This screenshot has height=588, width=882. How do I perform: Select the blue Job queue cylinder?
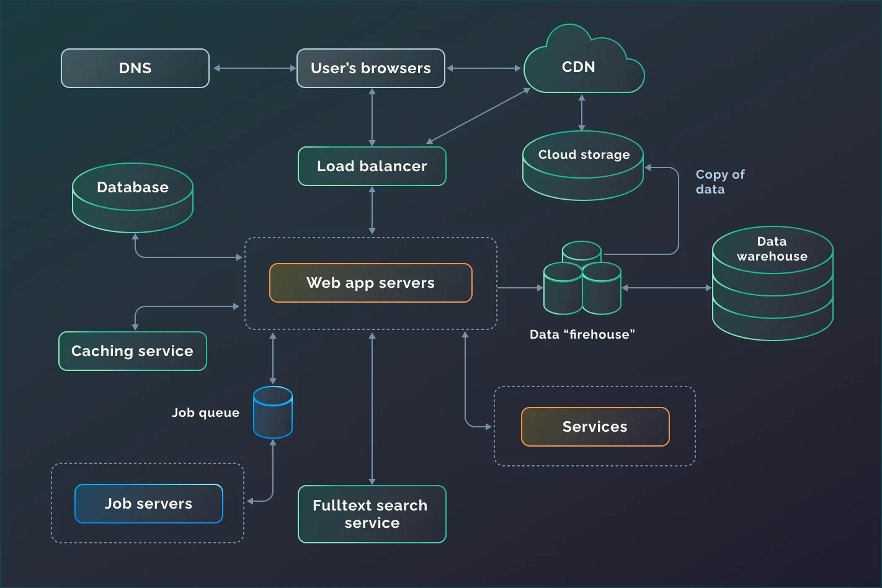tap(273, 412)
